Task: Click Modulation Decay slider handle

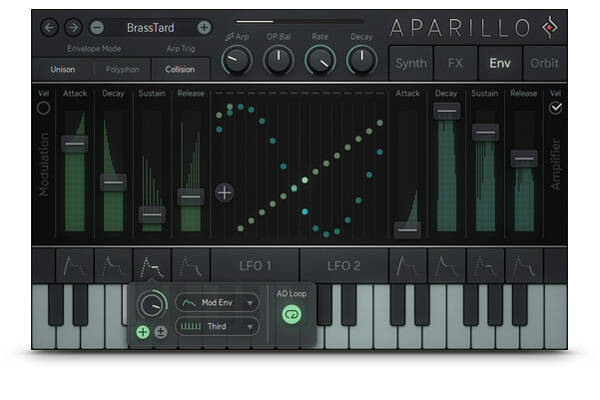Action: (113, 182)
